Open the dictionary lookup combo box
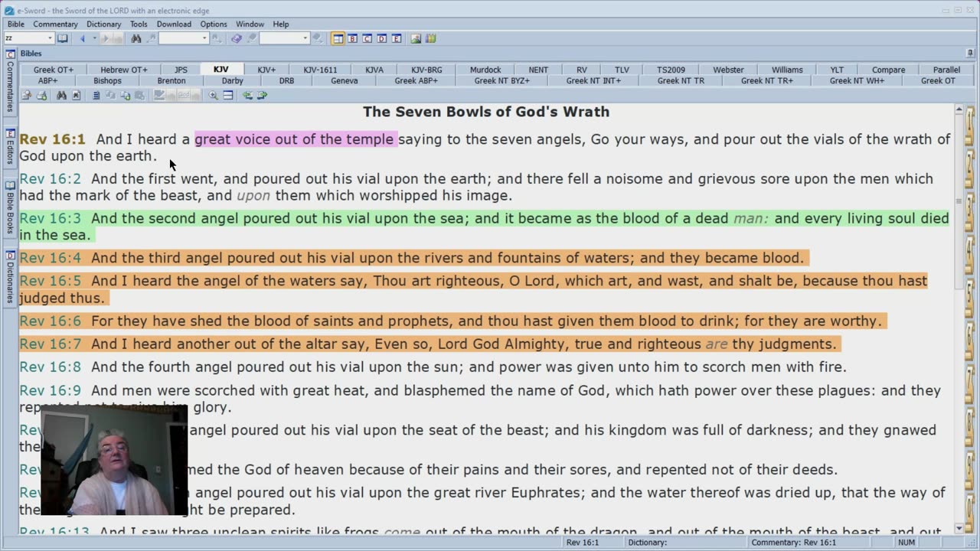This screenshot has height=551, width=980. coord(284,38)
